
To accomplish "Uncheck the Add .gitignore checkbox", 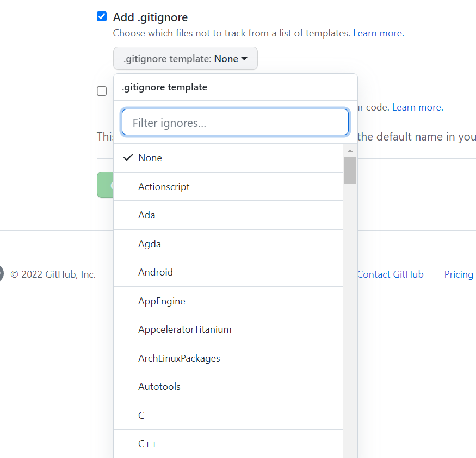I will click(x=102, y=17).
